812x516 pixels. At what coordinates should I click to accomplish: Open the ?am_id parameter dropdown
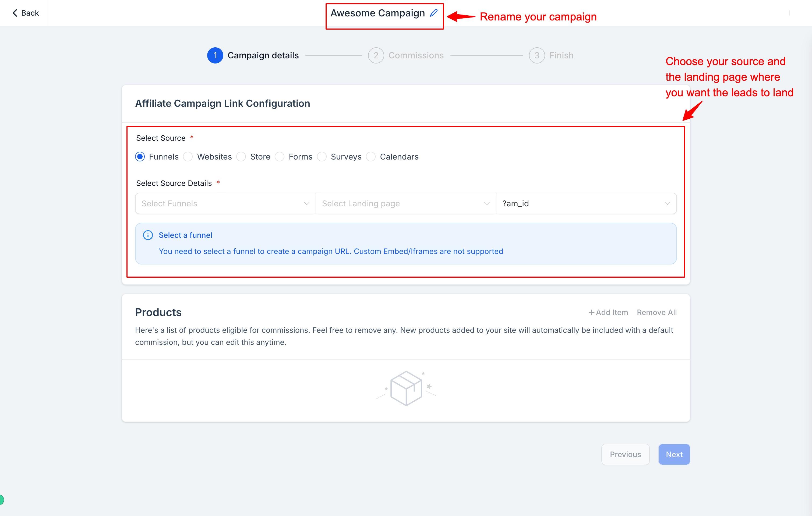coord(586,203)
